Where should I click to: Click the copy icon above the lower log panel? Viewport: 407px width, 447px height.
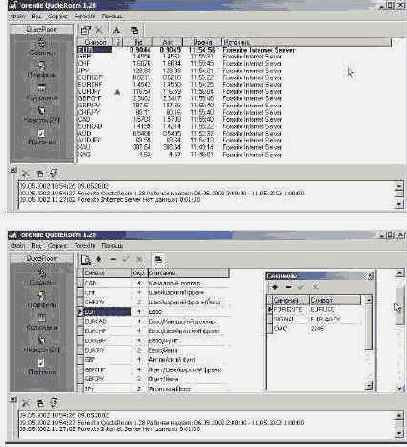(40, 403)
